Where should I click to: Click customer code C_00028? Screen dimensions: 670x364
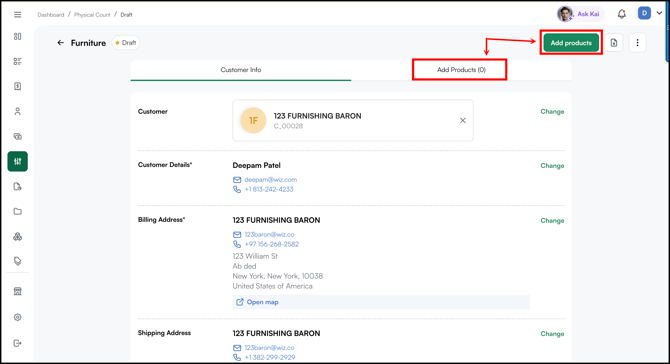(x=288, y=126)
